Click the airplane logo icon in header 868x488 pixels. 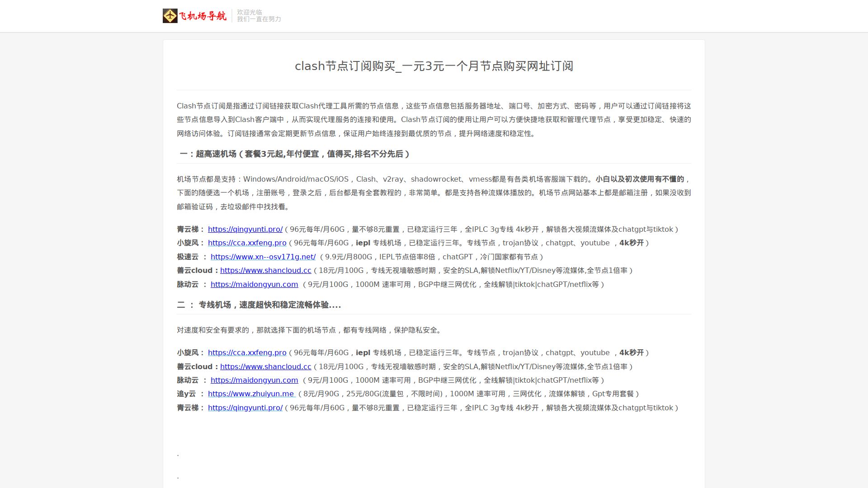pos(170,16)
